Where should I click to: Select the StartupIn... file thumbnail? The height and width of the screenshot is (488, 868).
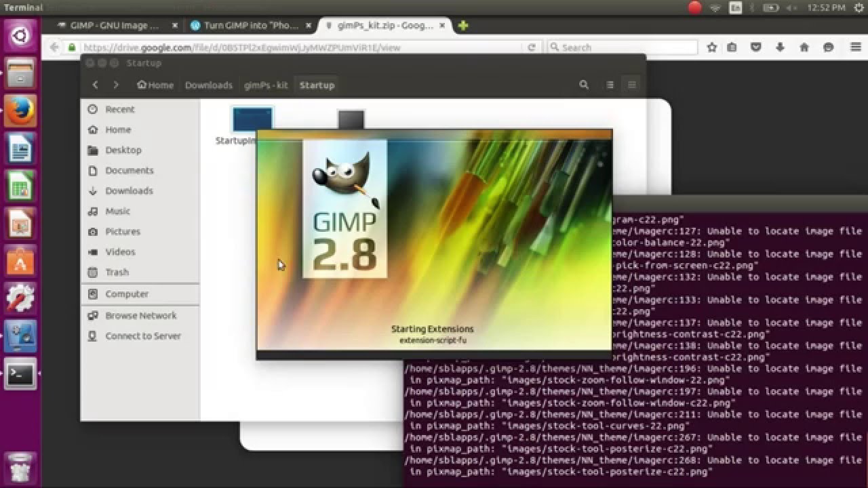click(252, 119)
